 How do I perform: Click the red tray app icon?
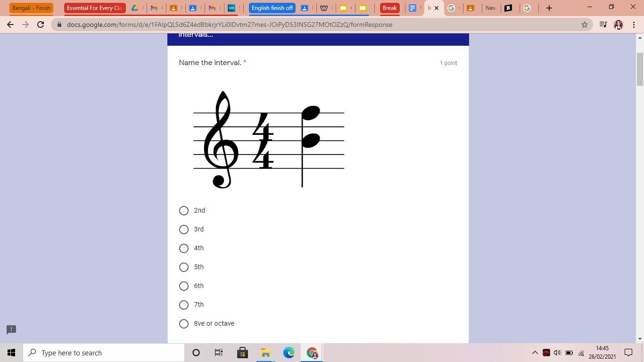[x=546, y=353]
